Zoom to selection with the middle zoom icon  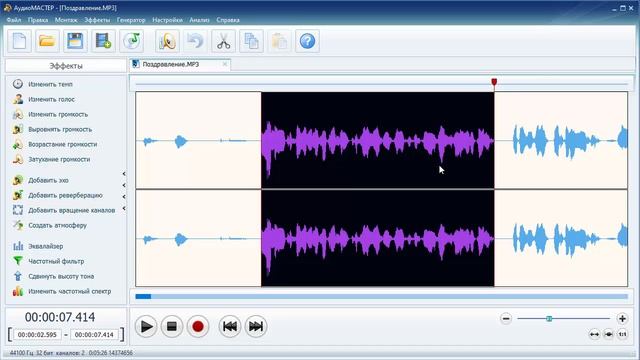coord(608,335)
